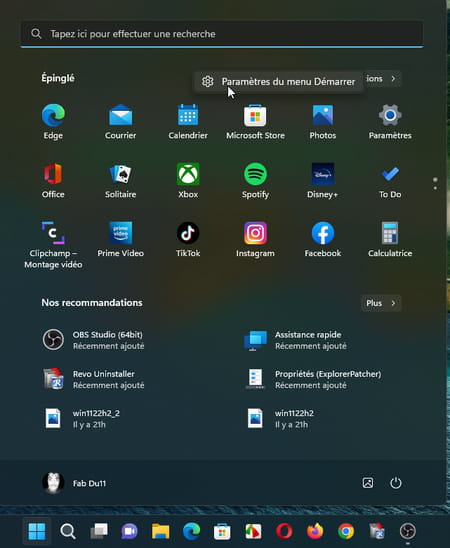Launch TikTok from pinned apps
The image size is (450, 548).
coord(188,240)
